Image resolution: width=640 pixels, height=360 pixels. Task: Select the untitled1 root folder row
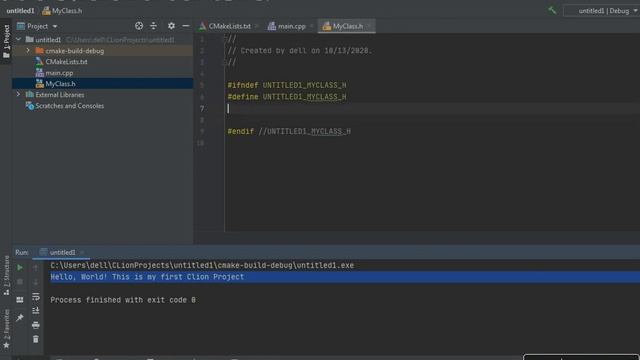pos(102,40)
